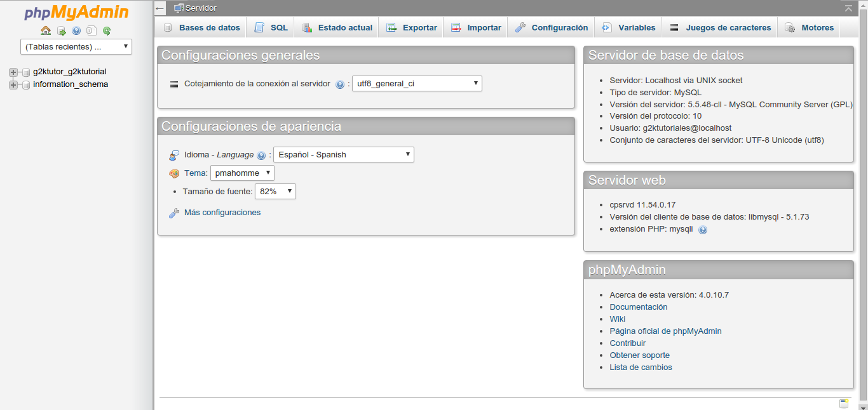Image resolution: width=868 pixels, height=410 pixels.
Task: Expand the g2ktutor_g2ktutorial database tree node
Action: 13,72
